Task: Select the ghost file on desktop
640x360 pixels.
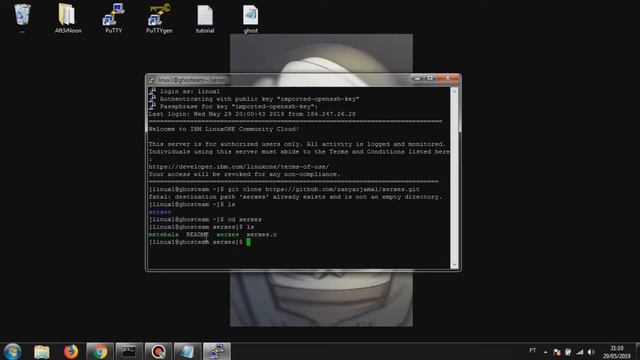Action: coord(250,19)
